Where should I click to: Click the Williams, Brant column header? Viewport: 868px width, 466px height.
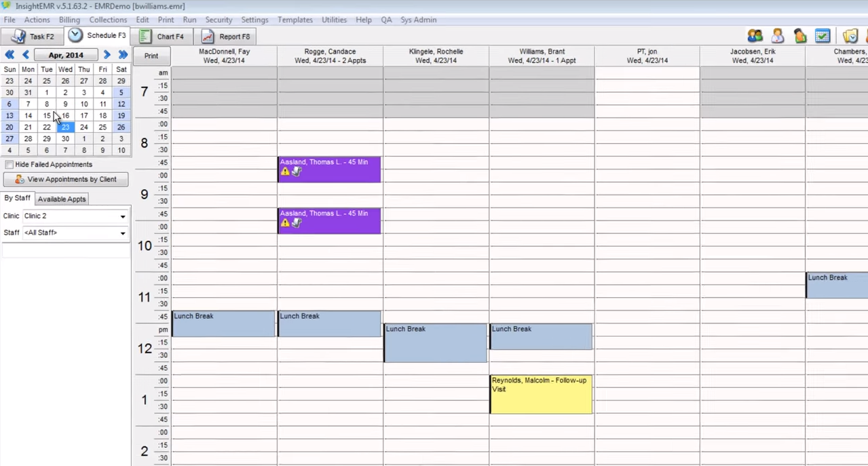(542, 56)
